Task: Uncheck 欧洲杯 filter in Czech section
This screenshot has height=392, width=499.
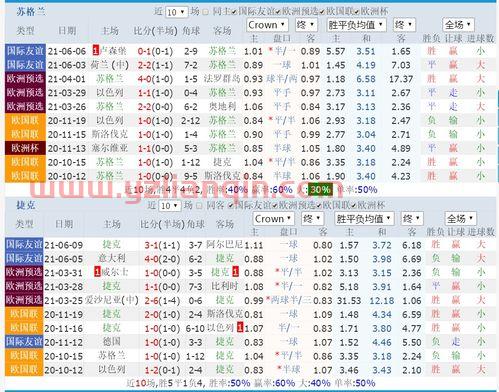Action: [353, 206]
